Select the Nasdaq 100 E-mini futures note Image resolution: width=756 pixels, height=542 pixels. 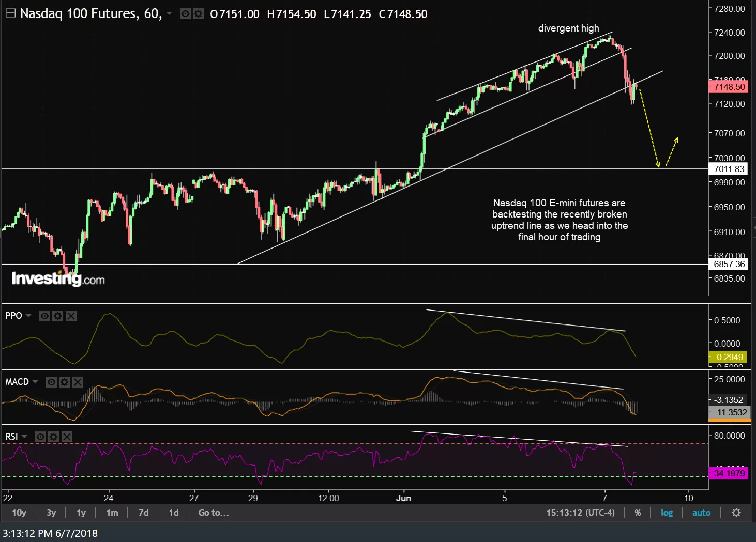pyautogui.click(x=560, y=220)
